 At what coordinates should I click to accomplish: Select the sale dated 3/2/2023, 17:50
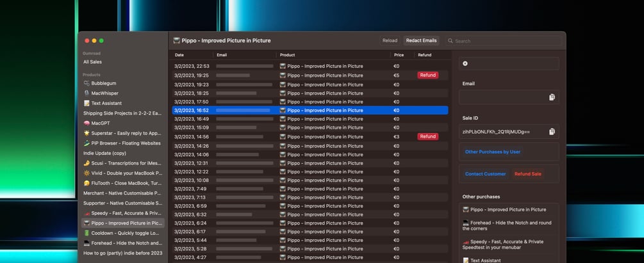(310, 102)
